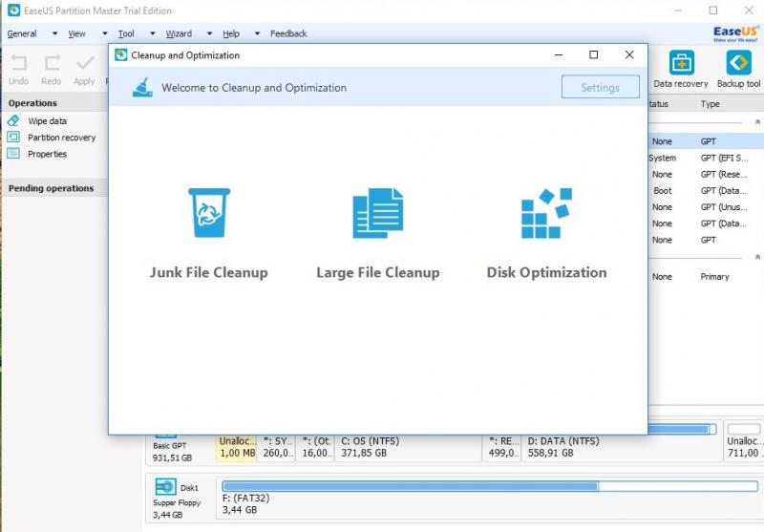764x532 pixels.
Task: Expand the dropdown arrow next to General
Action: pyautogui.click(x=54, y=33)
